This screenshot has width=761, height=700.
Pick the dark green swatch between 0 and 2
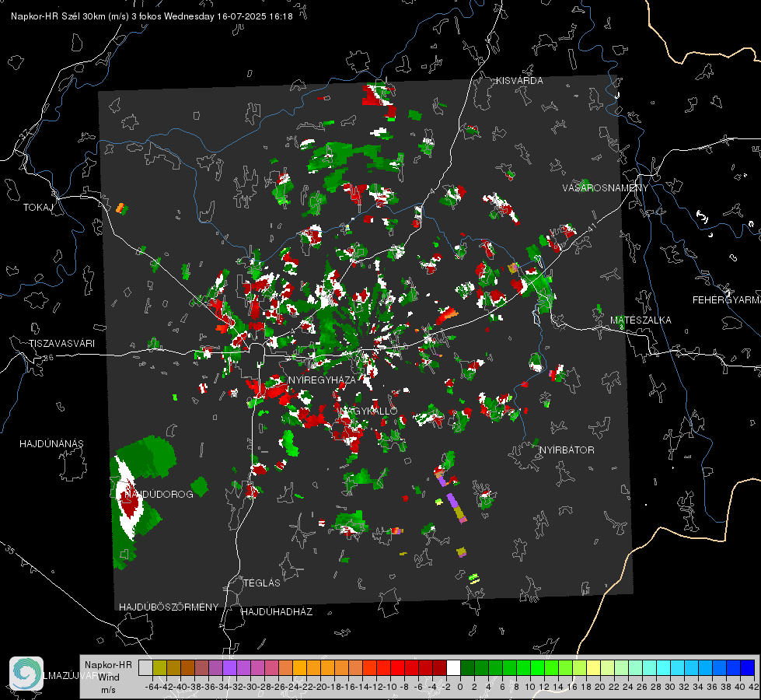click(467, 667)
